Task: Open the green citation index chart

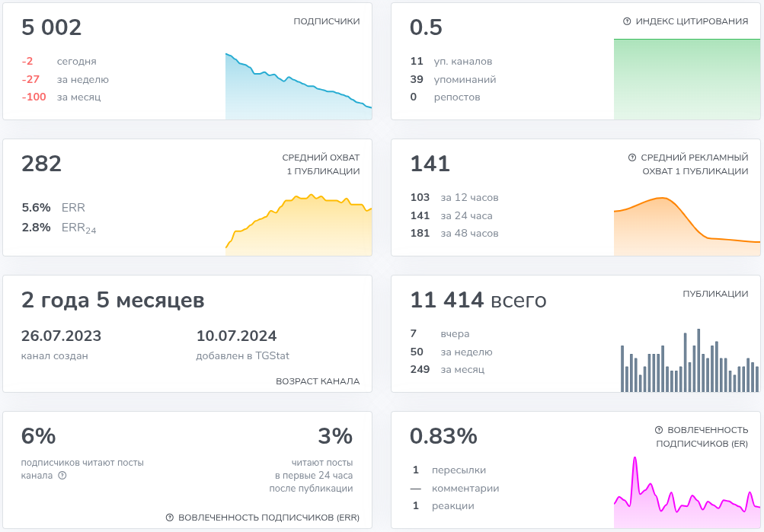Action: click(x=686, y=79)
